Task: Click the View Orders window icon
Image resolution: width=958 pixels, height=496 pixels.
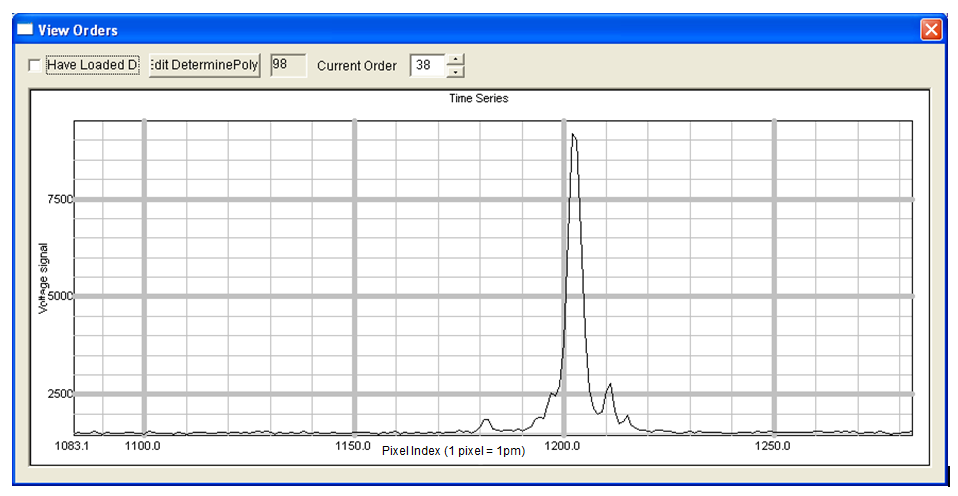Action: pos(25,29)
